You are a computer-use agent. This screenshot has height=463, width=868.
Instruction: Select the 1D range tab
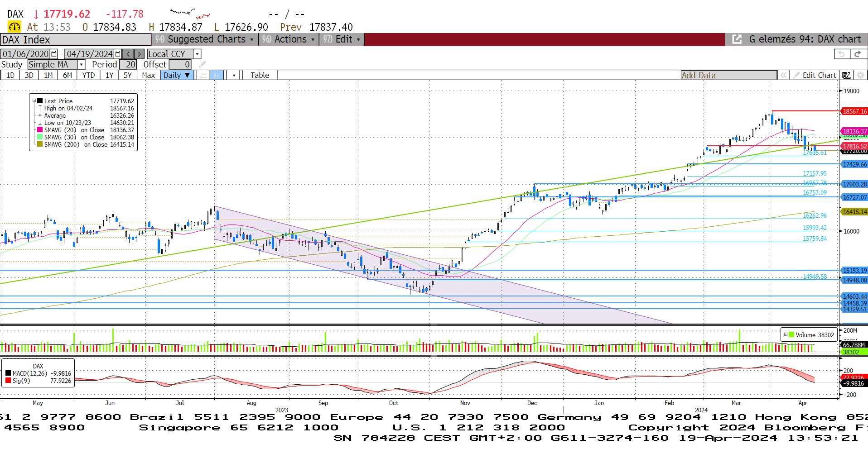10,75
